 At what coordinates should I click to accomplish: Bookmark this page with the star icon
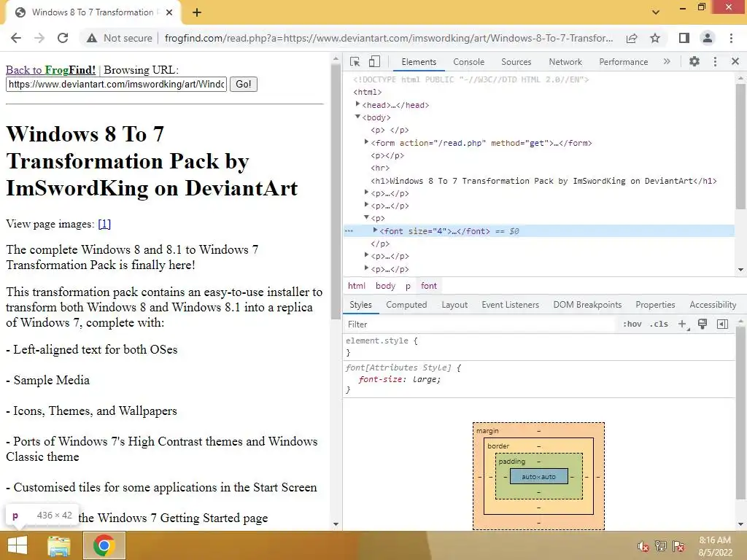[656, 38]
